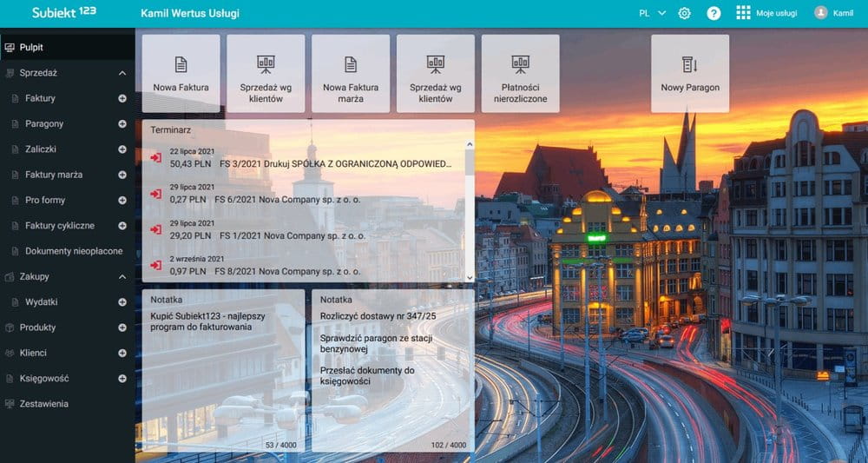Click the help question mark icon

(713, 14)
